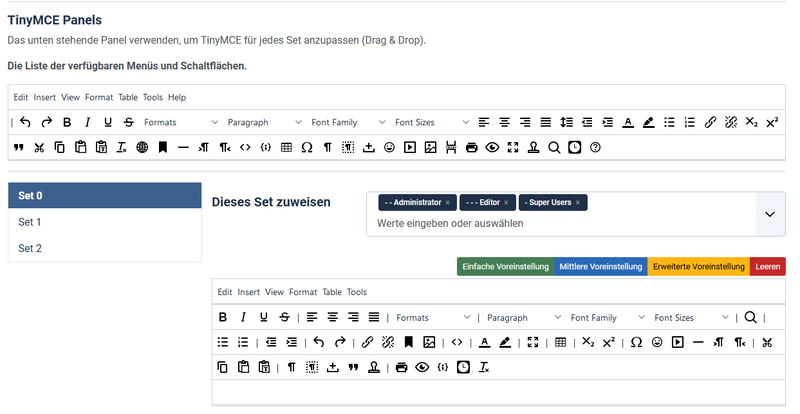Select Set 1 in the set list

(30, 222)
